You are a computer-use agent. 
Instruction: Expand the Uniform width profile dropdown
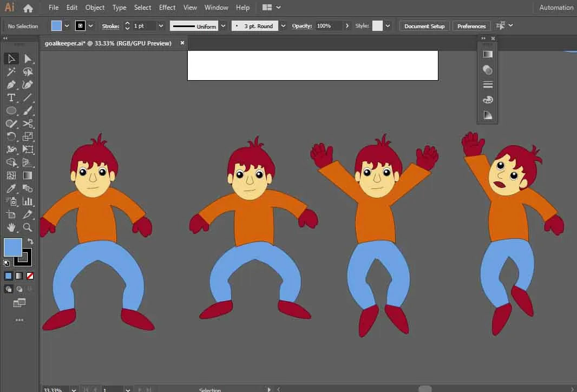[x=223, y=26]
